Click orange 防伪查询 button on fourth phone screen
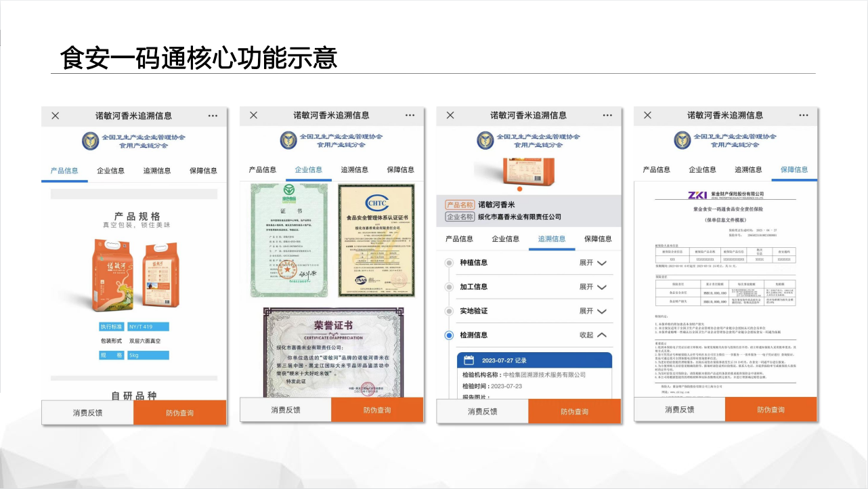Image resolution: width=868 pixels, height=489 pixels. coord(771,409)
